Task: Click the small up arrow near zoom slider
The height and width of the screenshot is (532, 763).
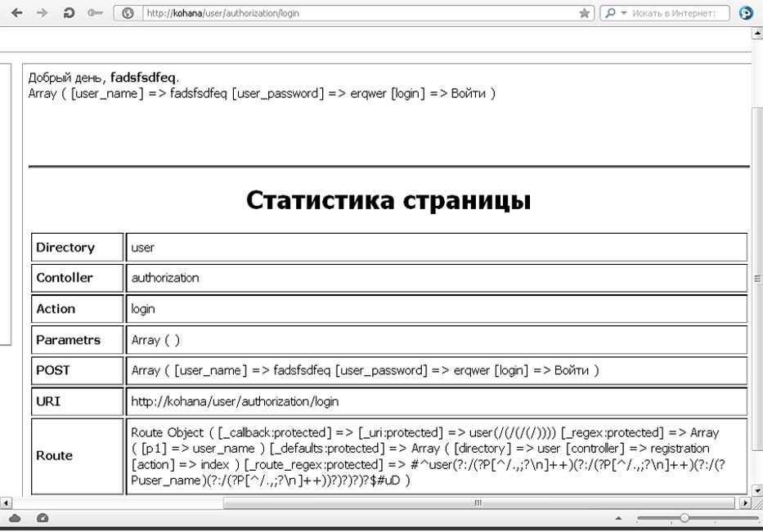Action: point(618,518)
